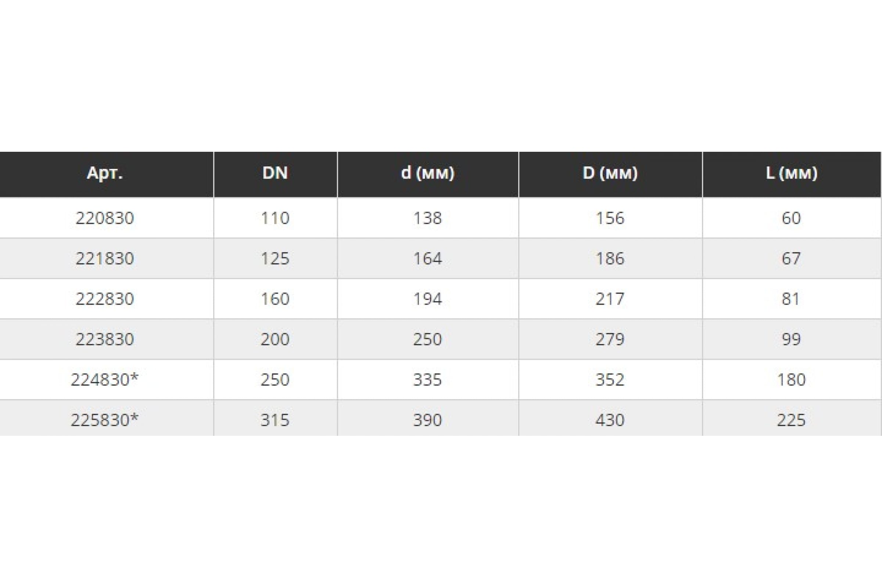Select the L (мм) column header

[x=791, y=173]
